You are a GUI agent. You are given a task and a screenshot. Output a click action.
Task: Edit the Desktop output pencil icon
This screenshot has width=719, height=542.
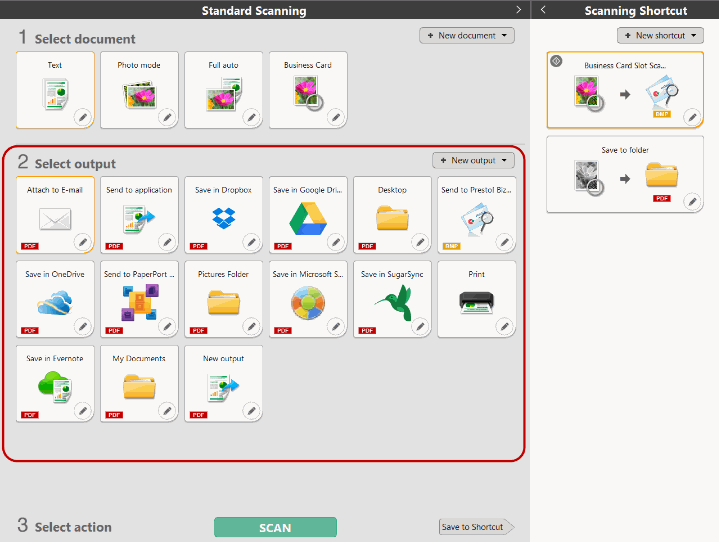pyautogui.click(x=420, y=243)
